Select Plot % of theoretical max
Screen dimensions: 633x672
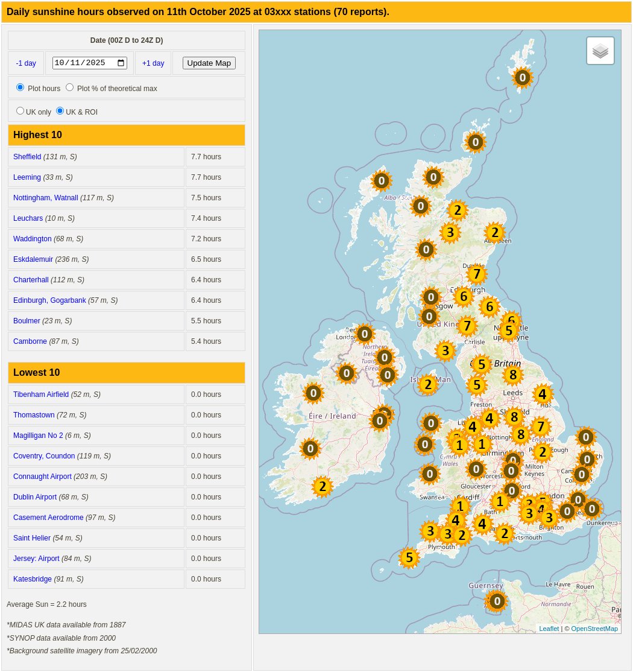point(69,87)
